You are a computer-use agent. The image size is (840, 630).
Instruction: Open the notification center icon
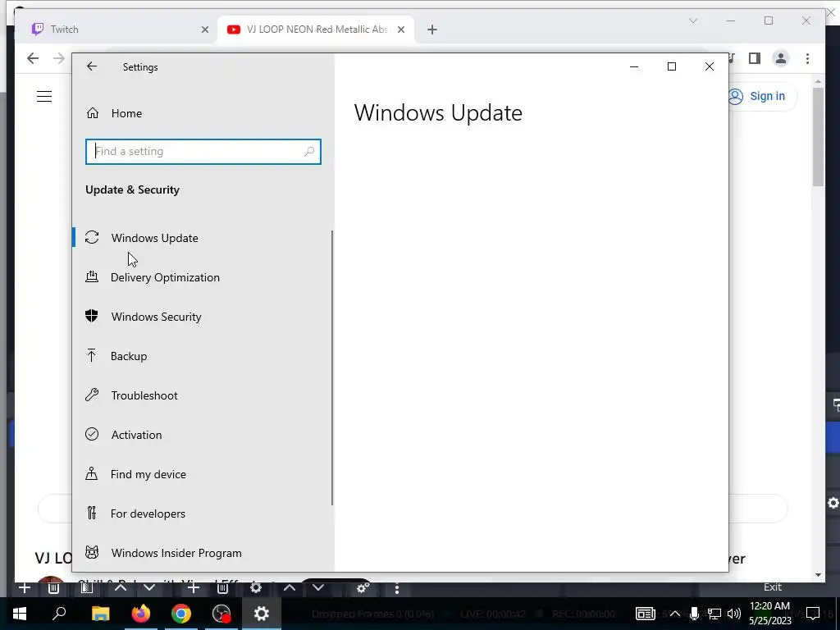[x=813, y=614]
